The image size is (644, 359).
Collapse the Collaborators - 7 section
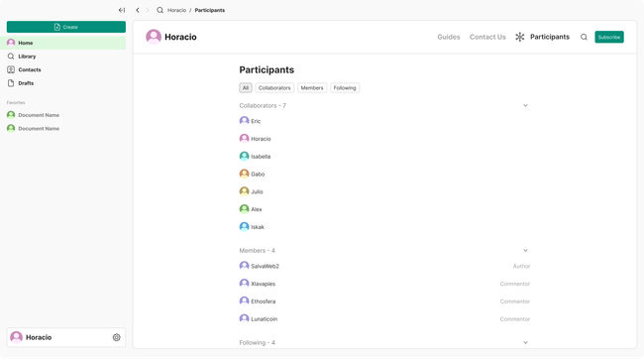[525, 106]
